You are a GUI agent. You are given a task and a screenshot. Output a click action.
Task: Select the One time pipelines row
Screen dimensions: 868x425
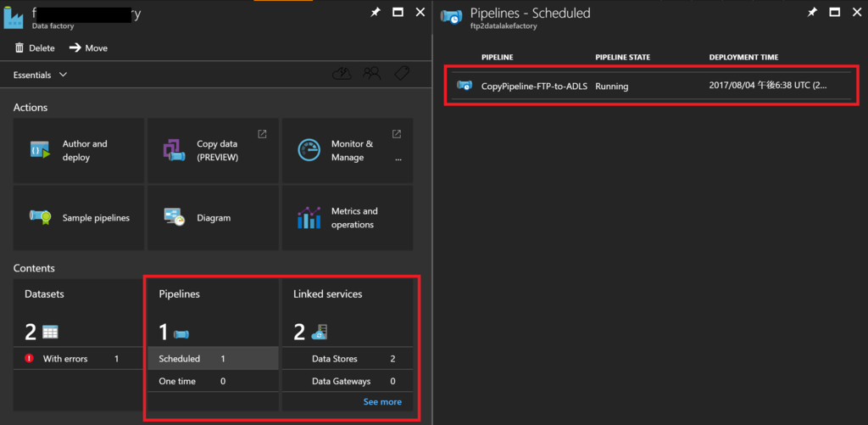(213, 381)
